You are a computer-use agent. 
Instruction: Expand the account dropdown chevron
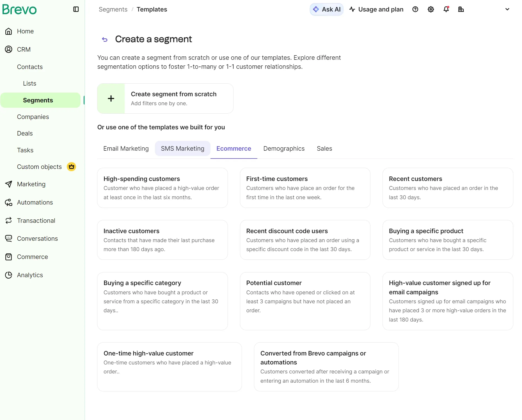coord(507,9)
